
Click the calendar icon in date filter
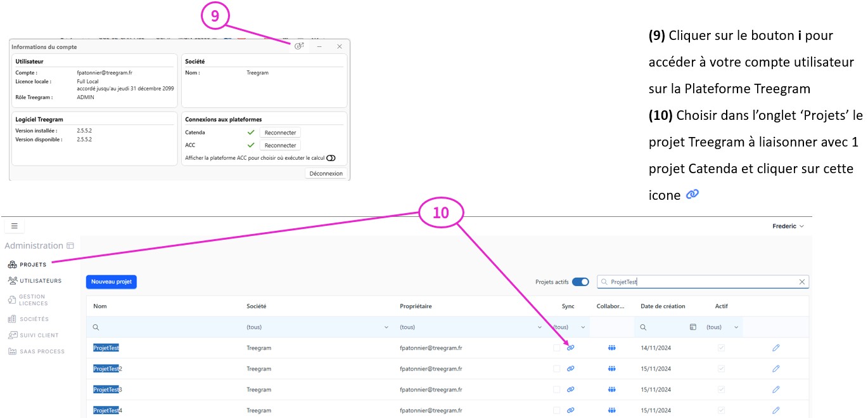coord(692,327)
